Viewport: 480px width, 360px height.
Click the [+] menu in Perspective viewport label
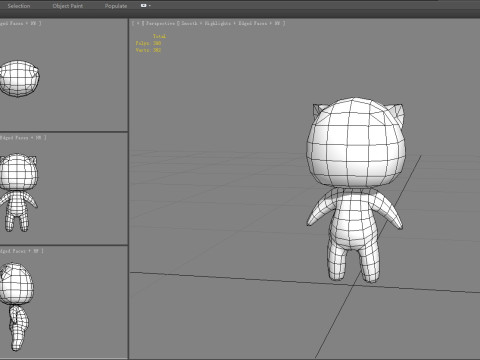[x=138, y=23]
